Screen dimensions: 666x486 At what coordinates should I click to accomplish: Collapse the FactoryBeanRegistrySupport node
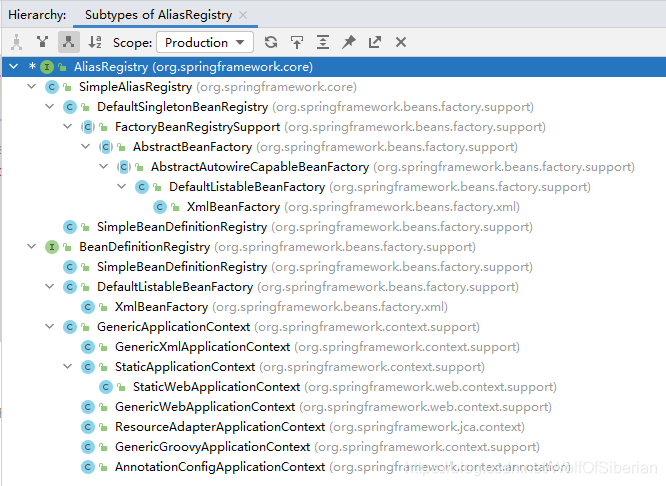point(68,127)
